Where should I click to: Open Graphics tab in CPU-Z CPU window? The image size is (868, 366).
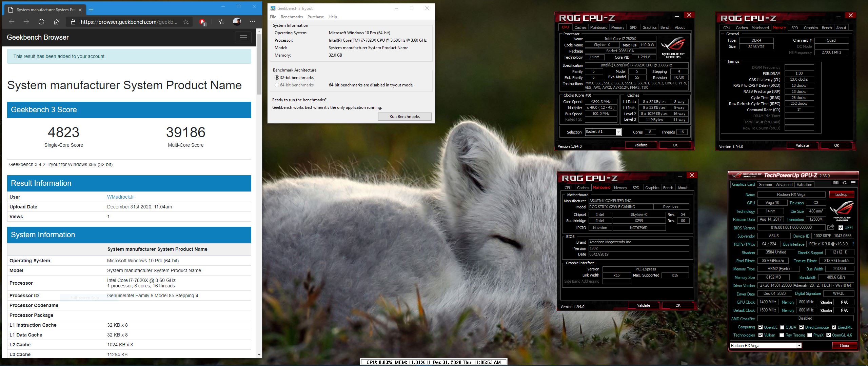pyautogui.click(x=650, y=27)
